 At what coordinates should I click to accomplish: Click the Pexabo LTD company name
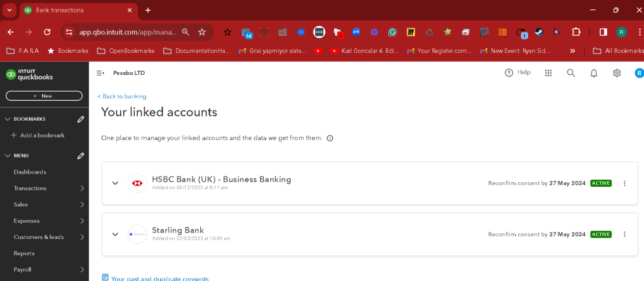tap(129, 73)
